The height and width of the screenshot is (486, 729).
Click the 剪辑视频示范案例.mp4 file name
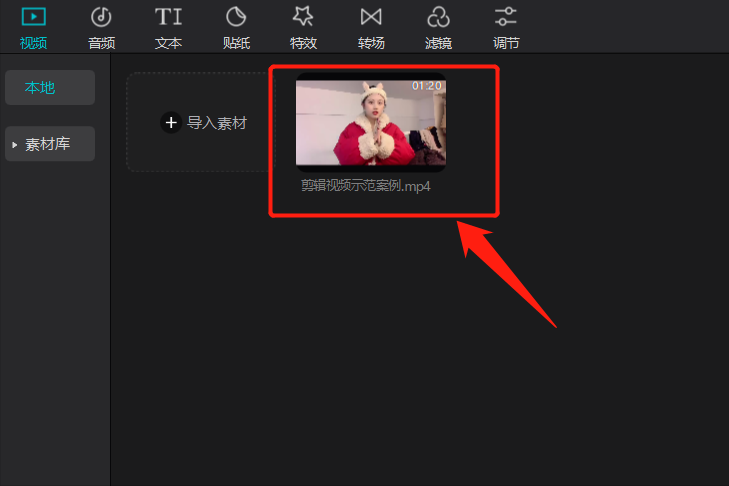365,186
